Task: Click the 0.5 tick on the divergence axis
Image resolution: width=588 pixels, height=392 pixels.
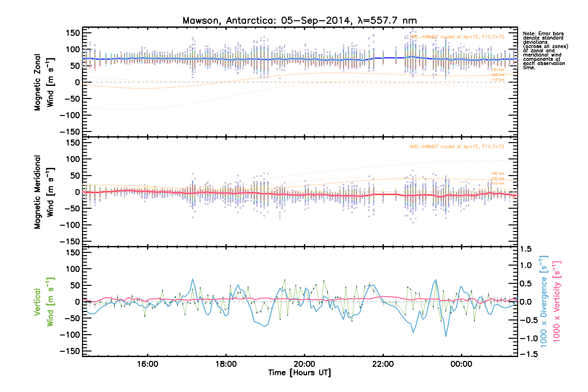Action: pyautogui.click(x=526, y=284)
